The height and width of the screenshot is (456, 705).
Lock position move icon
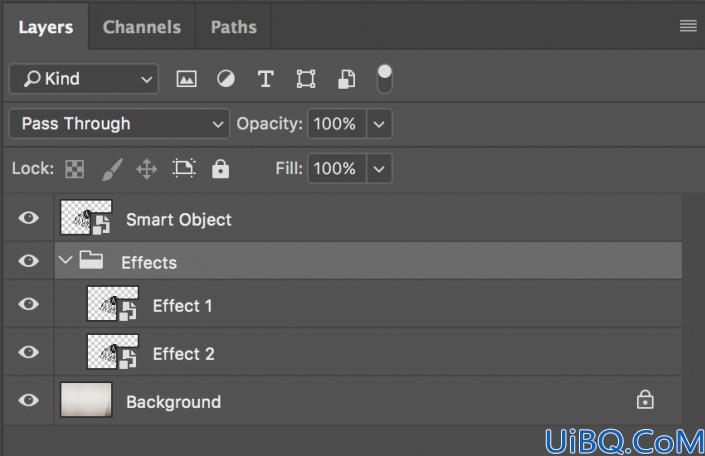tap(147, 170)
